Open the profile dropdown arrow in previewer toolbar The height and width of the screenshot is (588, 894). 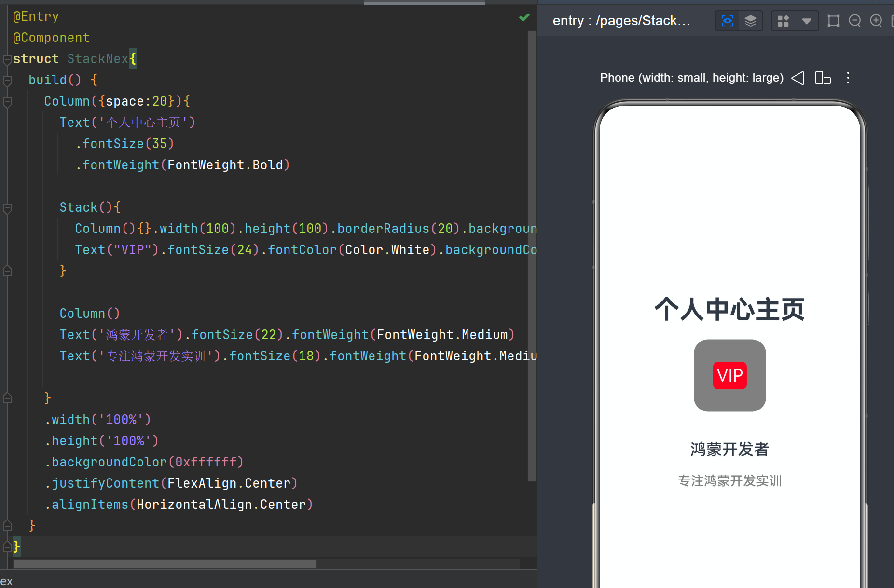coord(806,21)
